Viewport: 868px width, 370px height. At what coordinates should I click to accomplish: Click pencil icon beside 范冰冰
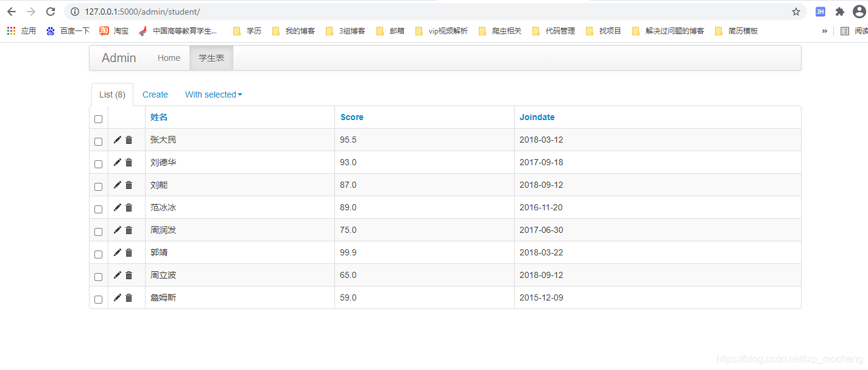pyautogui.click(x=118, y=207)
